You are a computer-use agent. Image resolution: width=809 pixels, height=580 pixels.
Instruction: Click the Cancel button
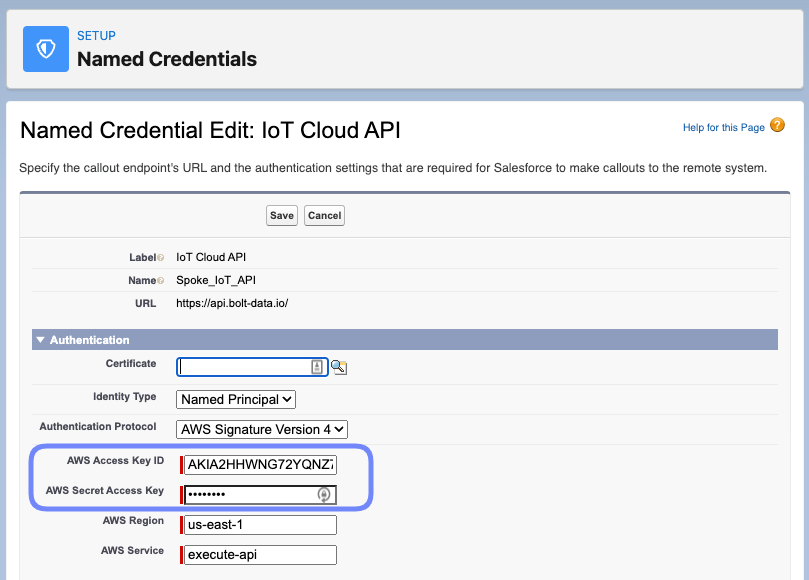point(325,216)
